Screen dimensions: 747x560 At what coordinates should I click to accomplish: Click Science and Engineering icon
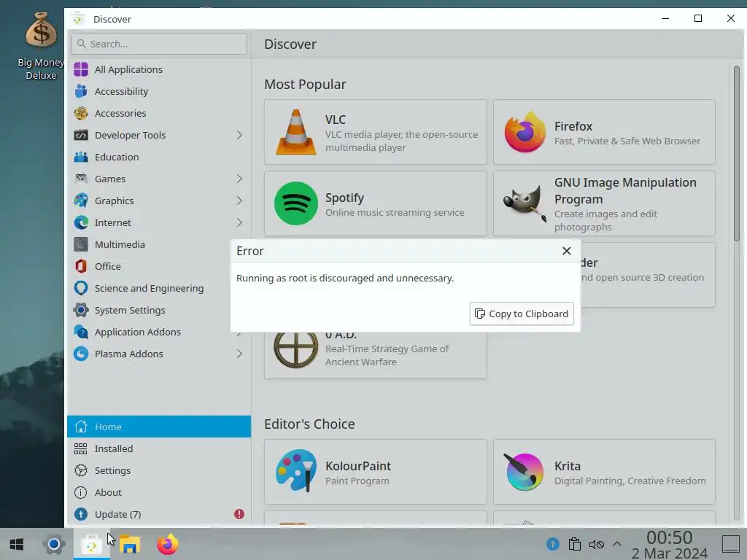81,289
